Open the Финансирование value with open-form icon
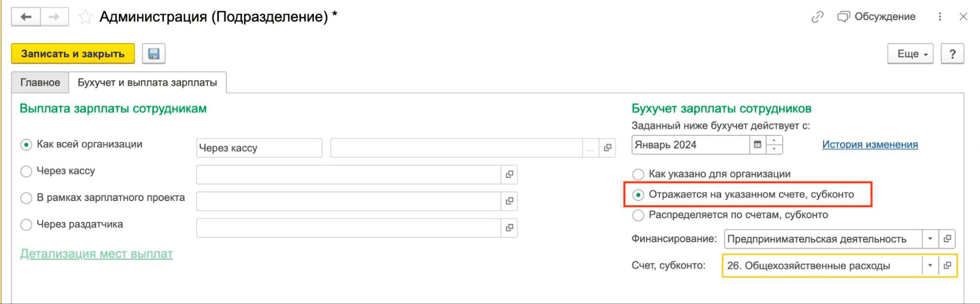 tap(947, 239)
